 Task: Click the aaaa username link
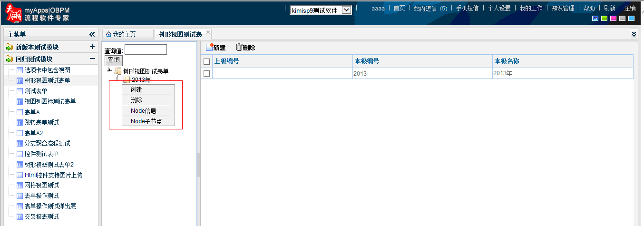tap(378, 8)
